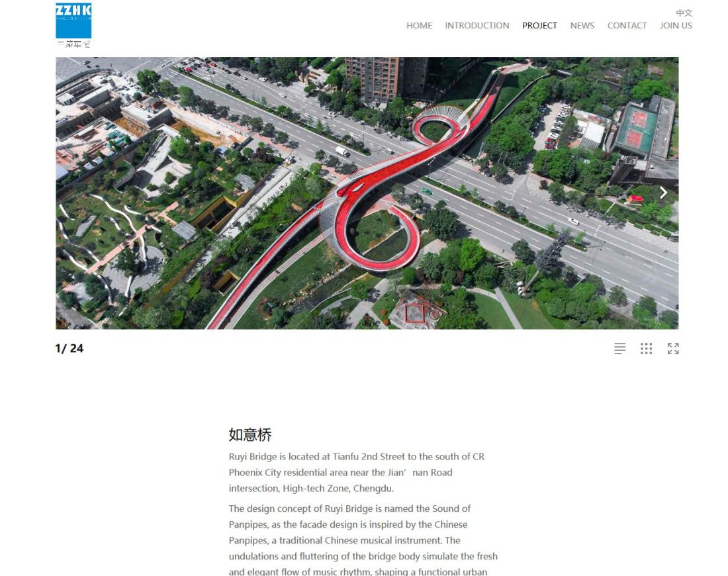Viewport: 728px width, 576px height.
Task: Switch to text list view icon
Action: pos(620,348)
